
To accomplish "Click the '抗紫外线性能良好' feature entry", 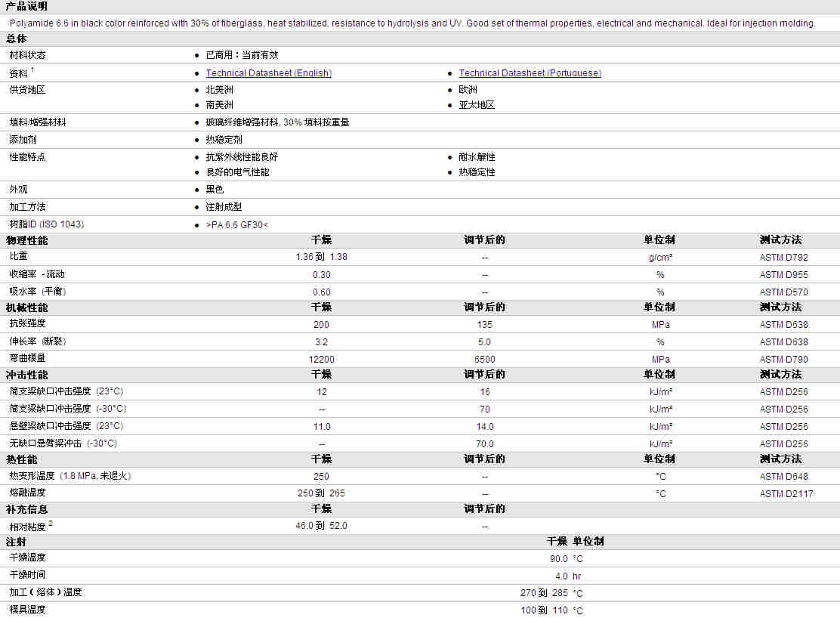I will pos(242,157).
